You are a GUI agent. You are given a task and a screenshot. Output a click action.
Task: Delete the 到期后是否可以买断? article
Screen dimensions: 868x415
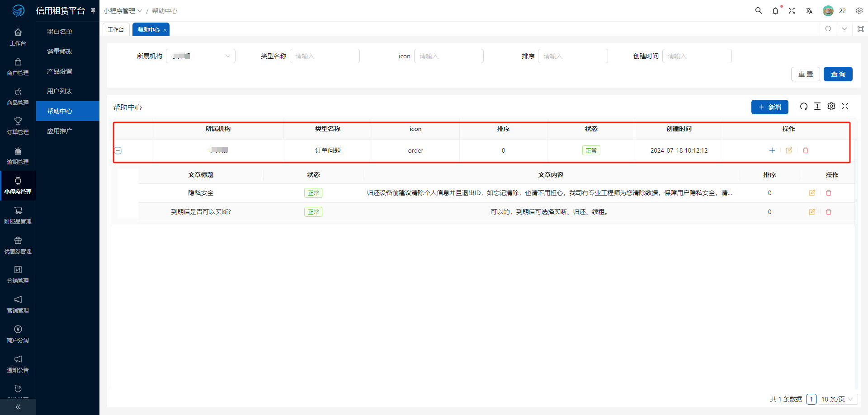pyautogui.click(x=829, y=212)
